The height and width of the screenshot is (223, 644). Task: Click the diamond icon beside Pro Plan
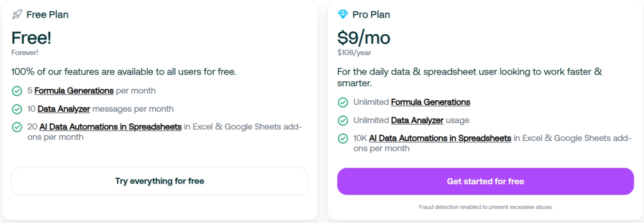point(343,14)
